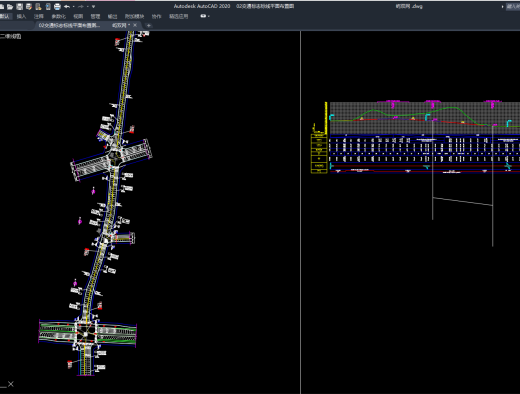Expand the ribbon minimize options arrow
Image resolution: width=520 pixels, height=394 pixels.
click(x=209, y=16)
